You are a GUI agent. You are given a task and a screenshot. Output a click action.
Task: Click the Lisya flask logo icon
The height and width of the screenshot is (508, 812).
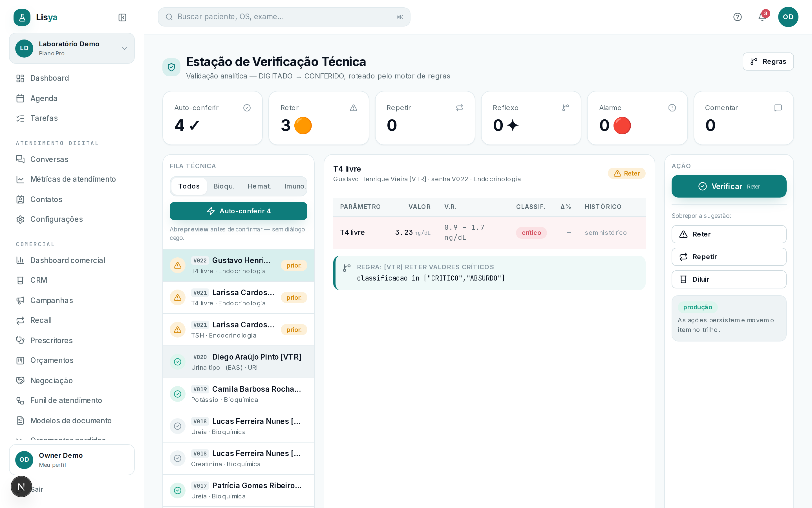coord(22,17)
